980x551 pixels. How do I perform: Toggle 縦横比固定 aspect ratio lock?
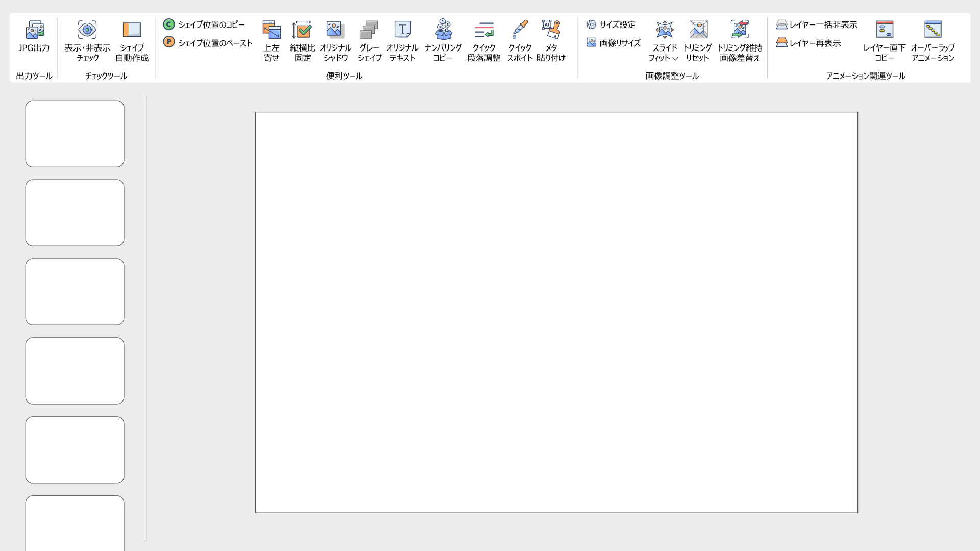click(302, 31)
